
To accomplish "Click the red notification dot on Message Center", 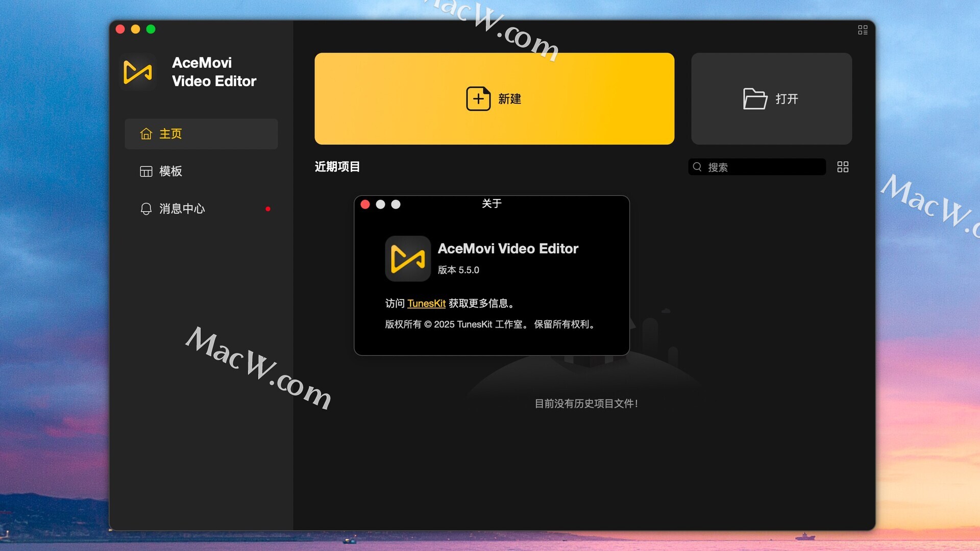I will click(268, 209).
